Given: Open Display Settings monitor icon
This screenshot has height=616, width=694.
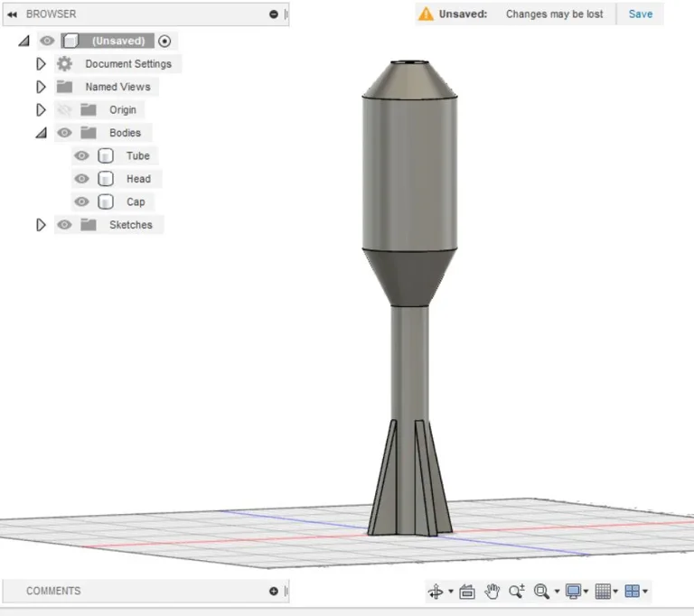Looking at the screenshot, I should (573, 592).
